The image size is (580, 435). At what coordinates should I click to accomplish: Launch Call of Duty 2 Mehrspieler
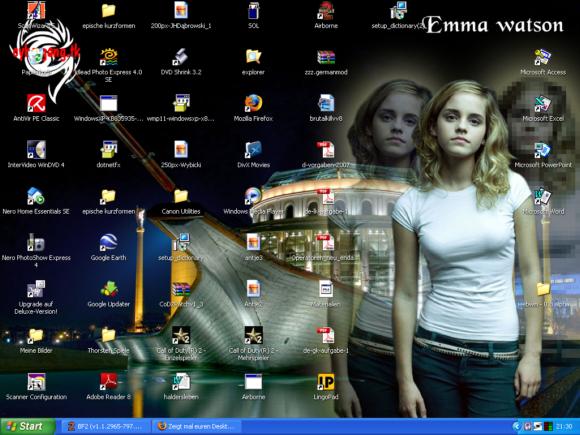(x=253, y=335)
